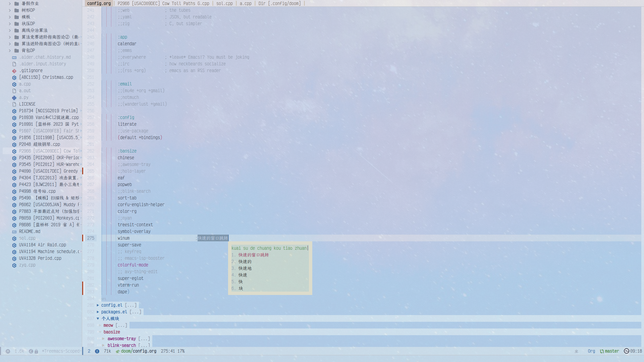Screen dimensions: 644x362
Task: Click the markdown icon beside README.md
Action: (x=14, y=232)
